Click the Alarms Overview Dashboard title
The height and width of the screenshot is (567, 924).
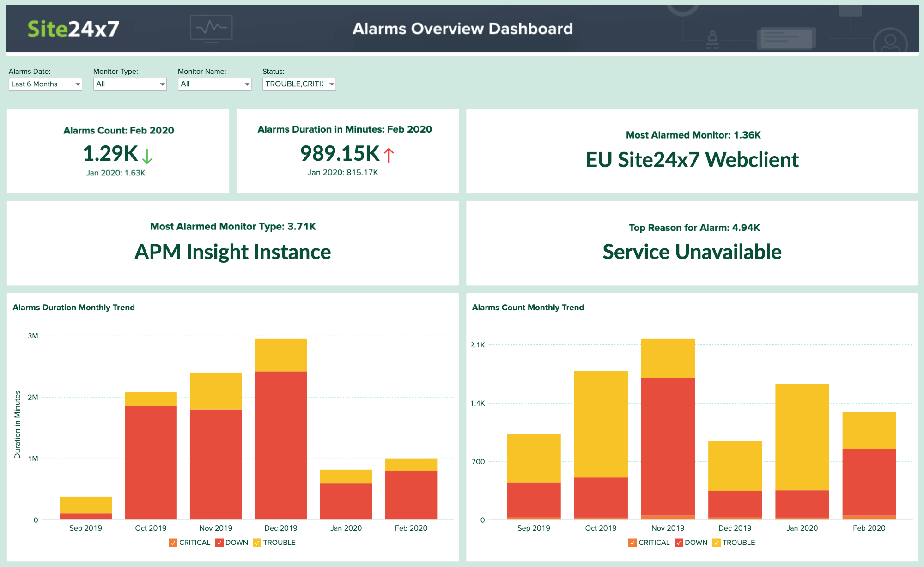pyautogui.click(x=462, y=29)
